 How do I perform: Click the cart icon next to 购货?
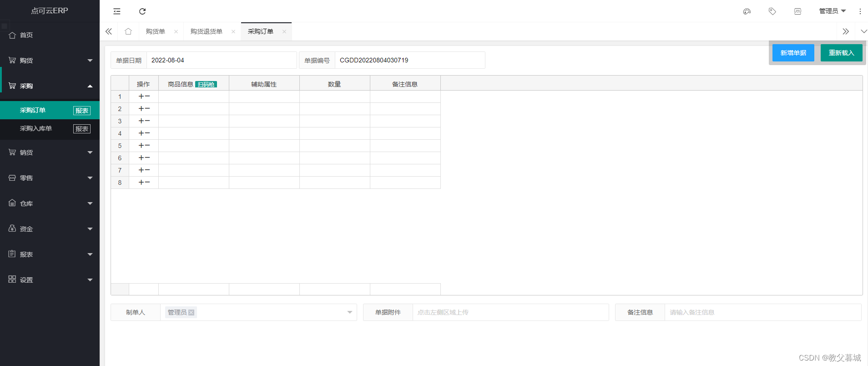coord(12,60)
